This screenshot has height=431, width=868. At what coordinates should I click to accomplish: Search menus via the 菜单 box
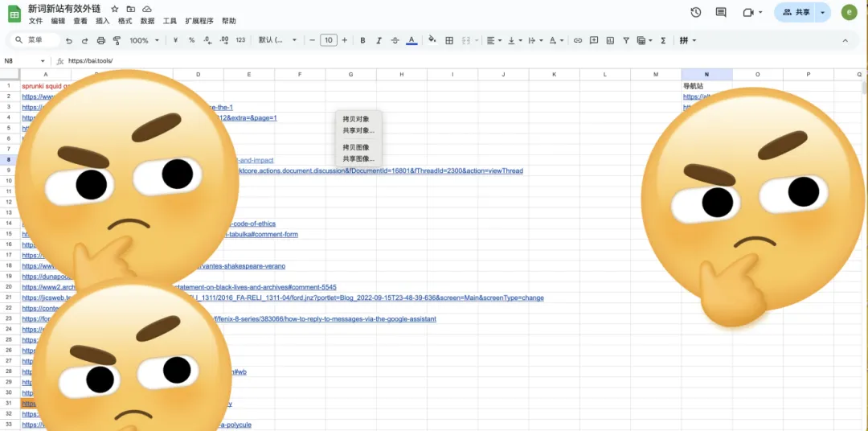[x=35, y=40]
